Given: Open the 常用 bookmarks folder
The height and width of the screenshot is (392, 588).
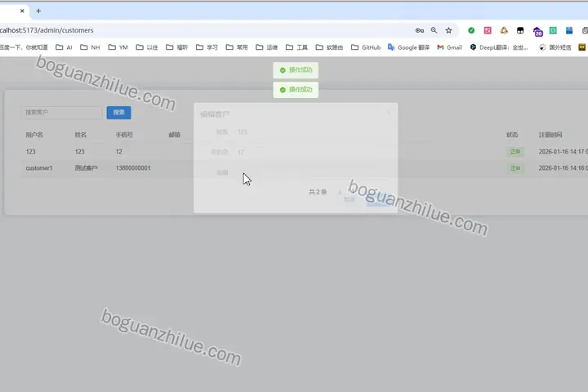Looking at the screenshot, I should 237,47.
